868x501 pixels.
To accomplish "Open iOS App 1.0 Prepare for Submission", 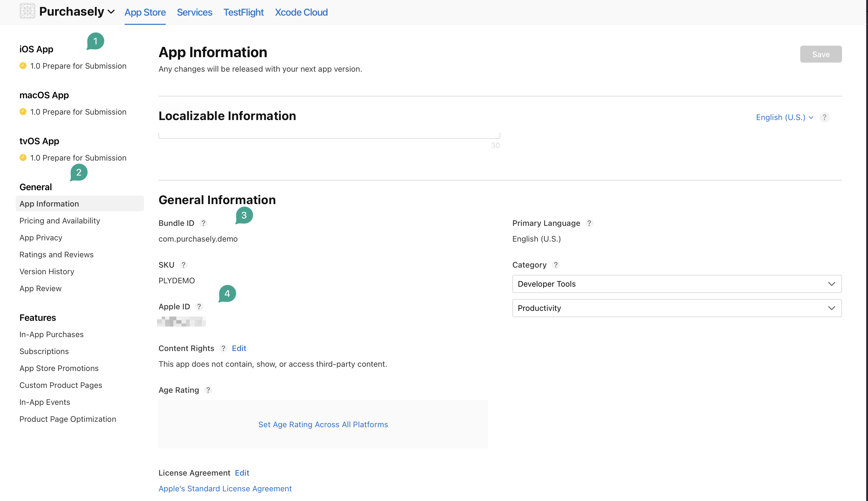I will pos(78,66).
